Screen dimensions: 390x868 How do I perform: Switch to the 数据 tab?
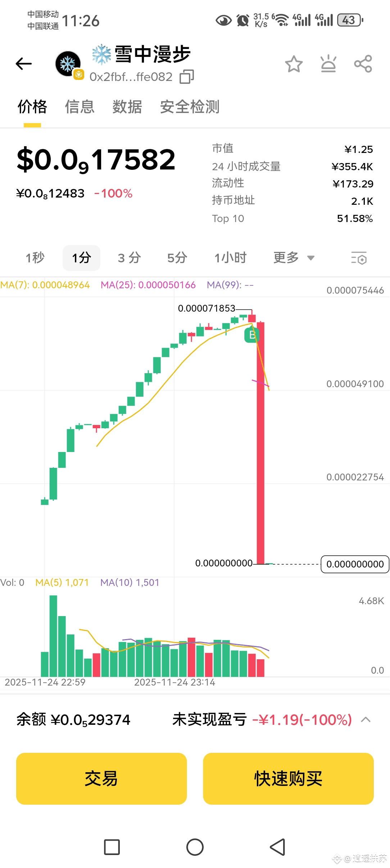click(x=127, y=107)
